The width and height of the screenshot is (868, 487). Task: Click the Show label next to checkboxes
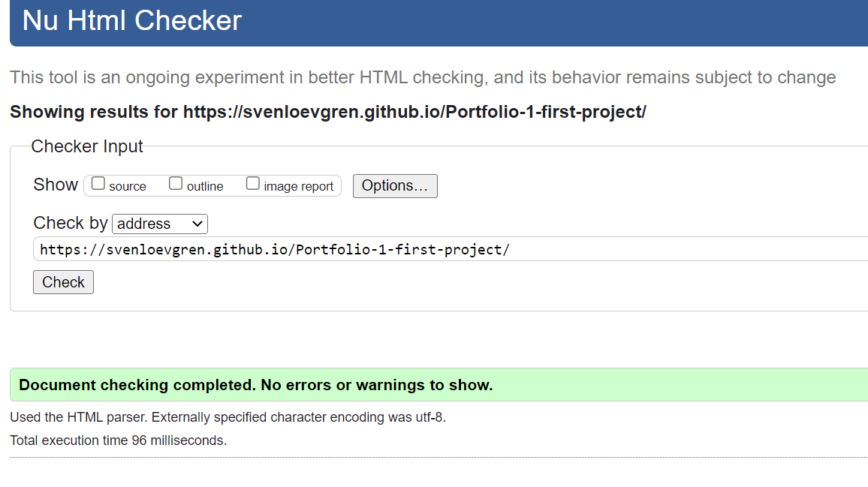coord(55,184)
